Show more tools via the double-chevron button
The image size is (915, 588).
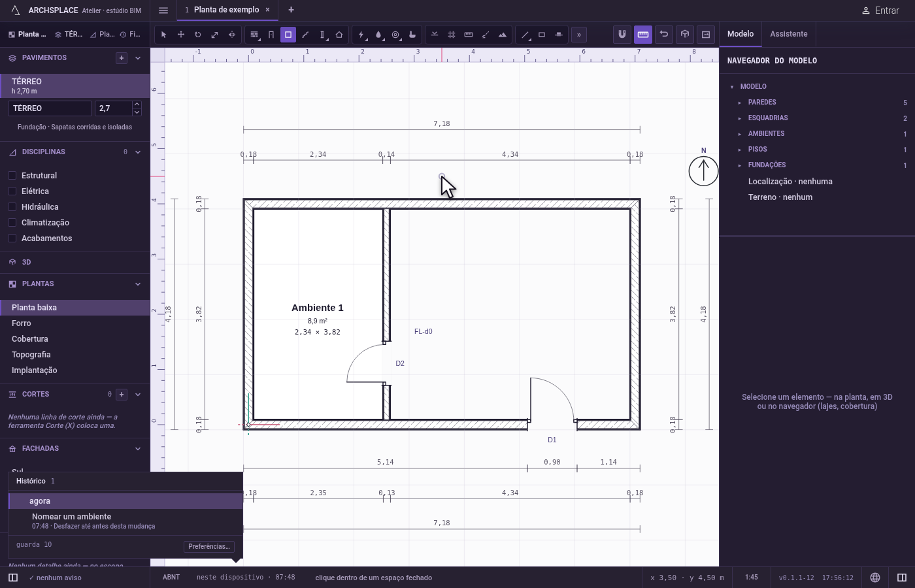coord(579,35)
